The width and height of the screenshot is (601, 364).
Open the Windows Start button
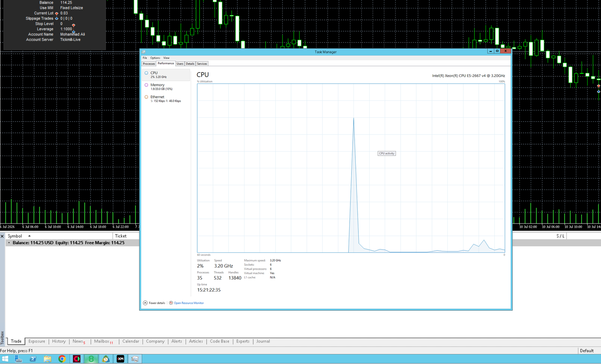click(5, 359)
